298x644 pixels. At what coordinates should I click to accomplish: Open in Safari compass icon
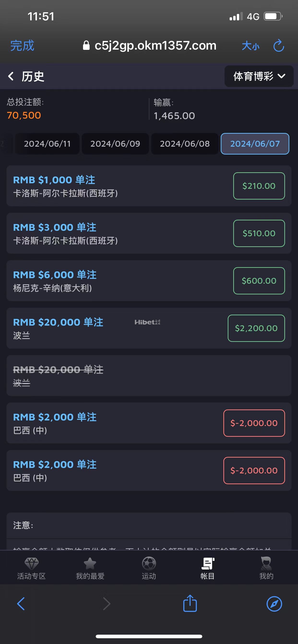pos(274,604)
